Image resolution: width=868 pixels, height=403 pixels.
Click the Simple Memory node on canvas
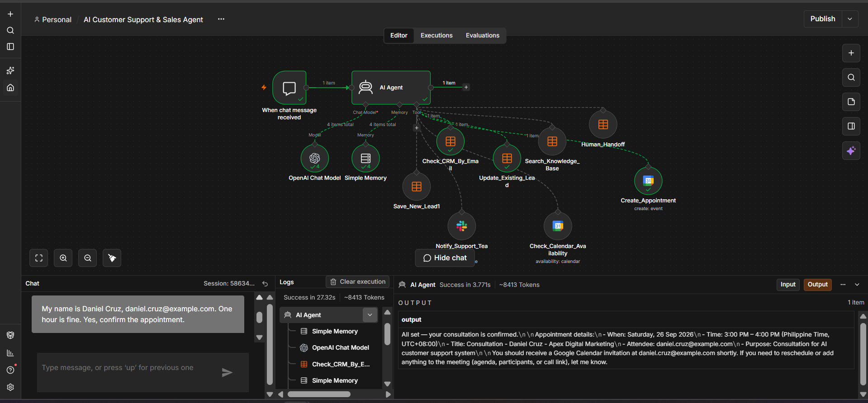(x=365, y=158)
